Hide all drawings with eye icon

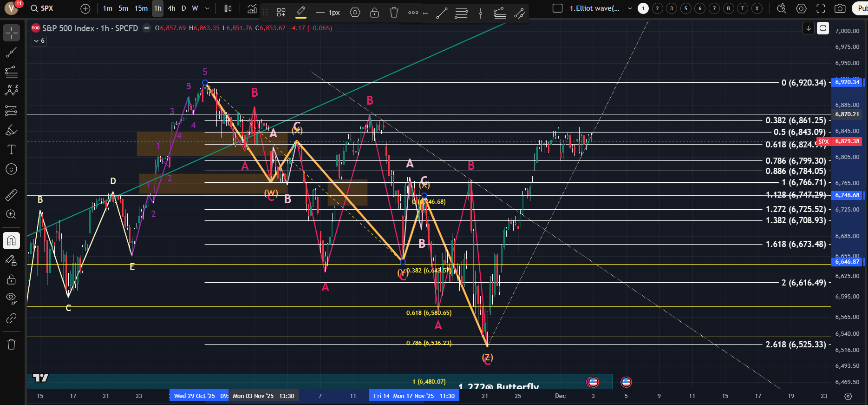coord(11,298)
